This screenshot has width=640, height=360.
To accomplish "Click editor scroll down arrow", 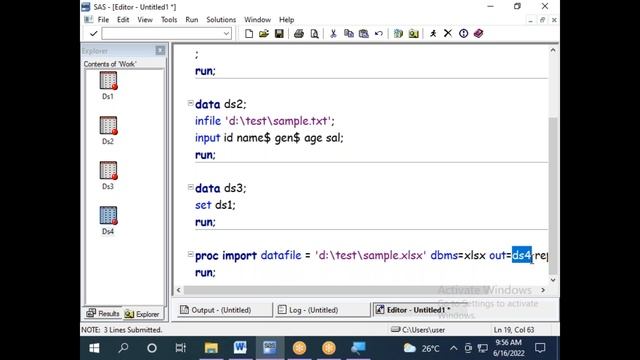I will (x=553, y=280).
